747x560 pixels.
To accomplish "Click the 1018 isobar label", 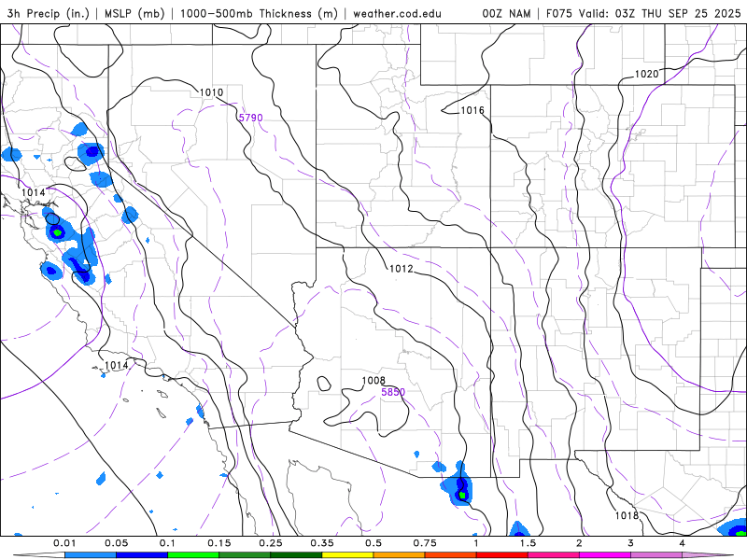I will coord(627,515).
